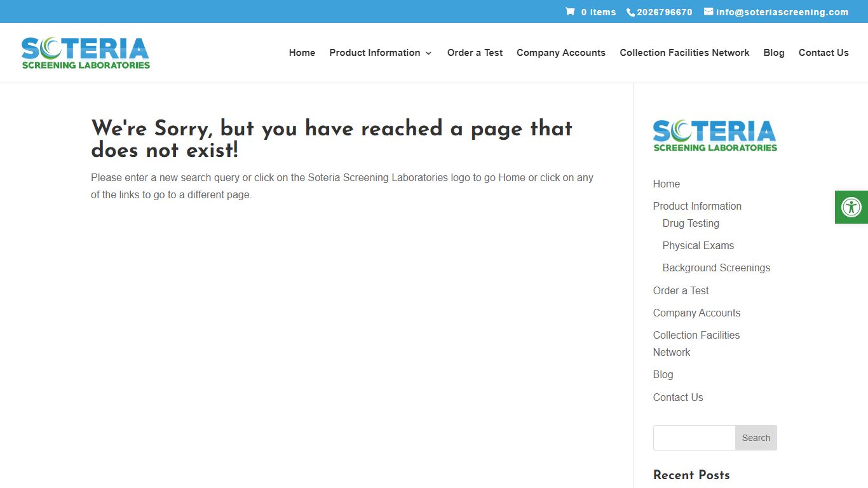Click Order a Test in sidebar
868x488 pixels.
click(x=681, y=290)
